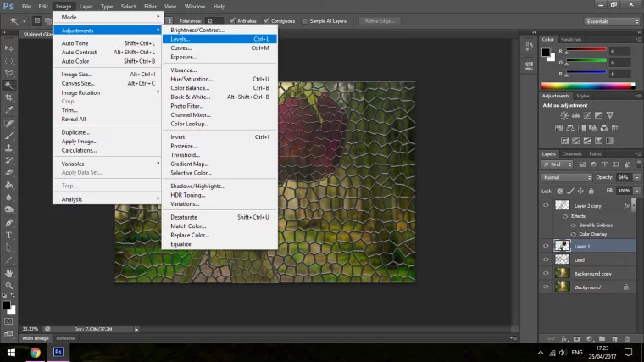Toggle Bevel & Emboss effect visibility

click(x=574, y=226)
